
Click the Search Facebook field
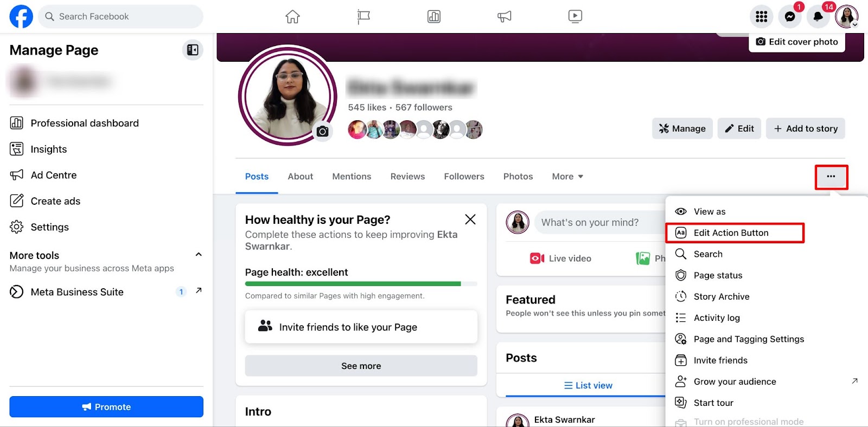pos(120,16)
